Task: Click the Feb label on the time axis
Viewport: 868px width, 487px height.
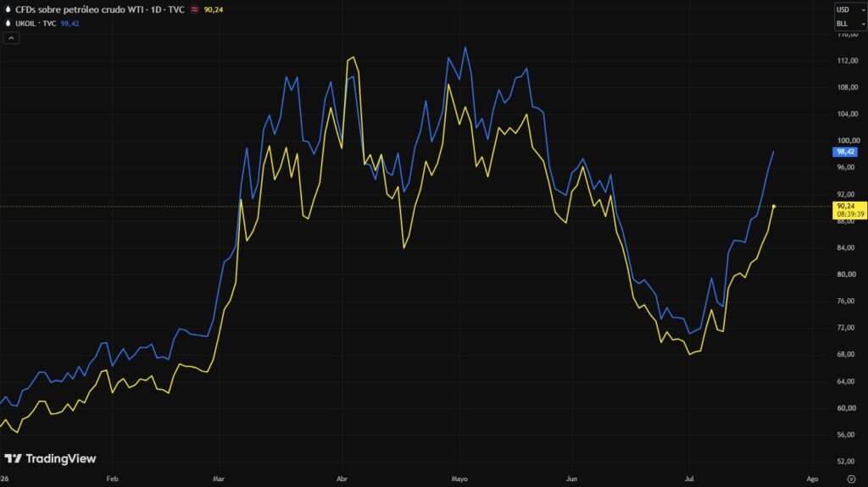Action: 113,479
